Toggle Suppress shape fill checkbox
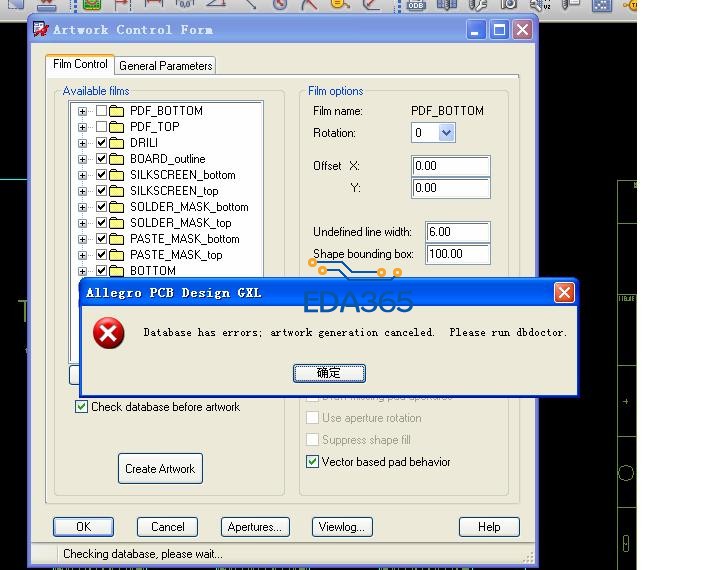720x570 pixels. coord(312,440)
